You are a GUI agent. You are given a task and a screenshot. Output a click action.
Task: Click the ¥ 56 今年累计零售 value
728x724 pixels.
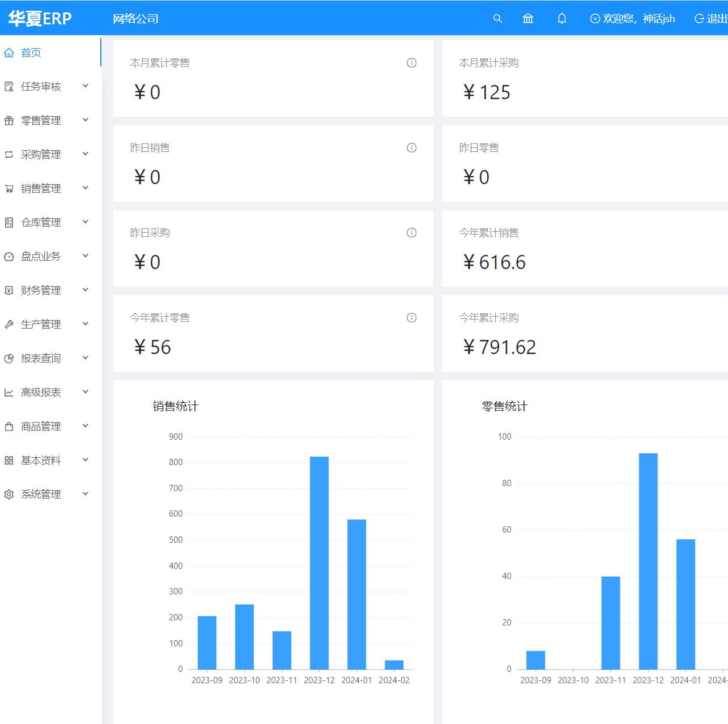[152, 347]
